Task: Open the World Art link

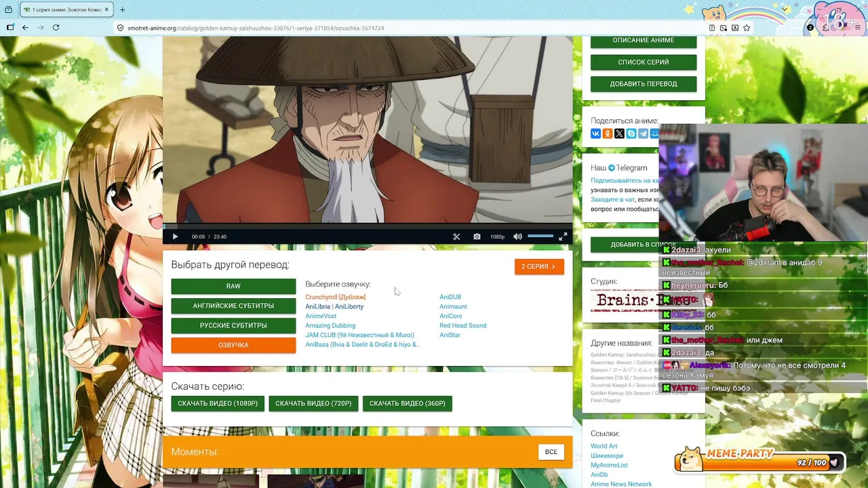Action: tap(604, 446)
